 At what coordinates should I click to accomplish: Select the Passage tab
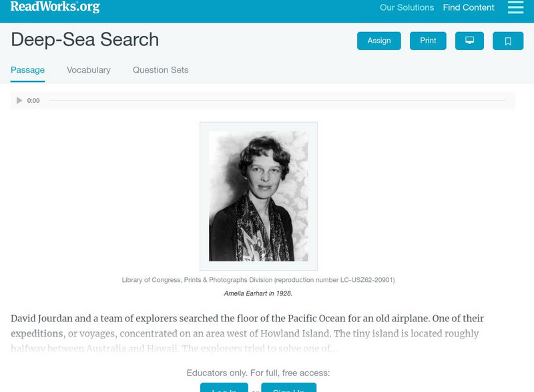[26, 69]
